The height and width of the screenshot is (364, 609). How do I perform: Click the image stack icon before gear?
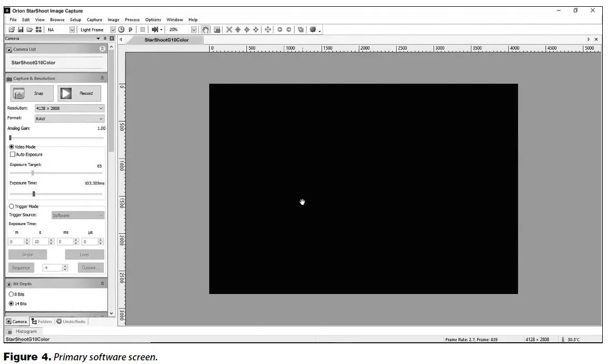[x=301, y=30]
